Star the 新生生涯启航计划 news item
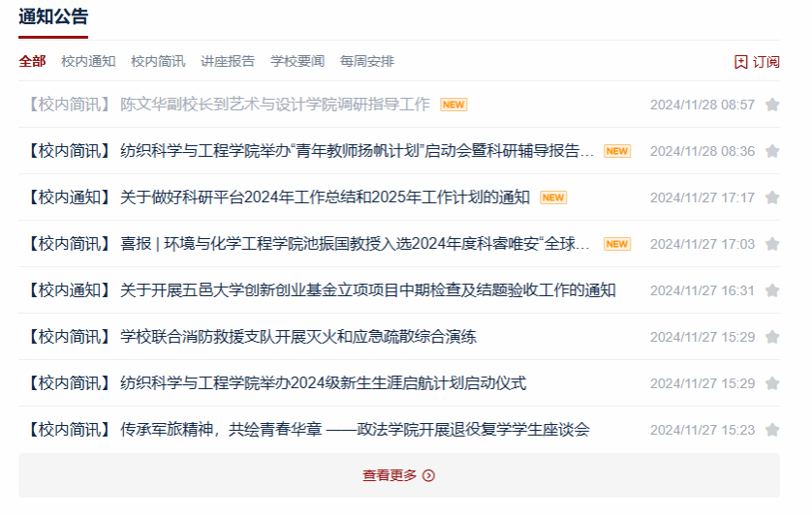812x515 pixels. coord(772,383)
